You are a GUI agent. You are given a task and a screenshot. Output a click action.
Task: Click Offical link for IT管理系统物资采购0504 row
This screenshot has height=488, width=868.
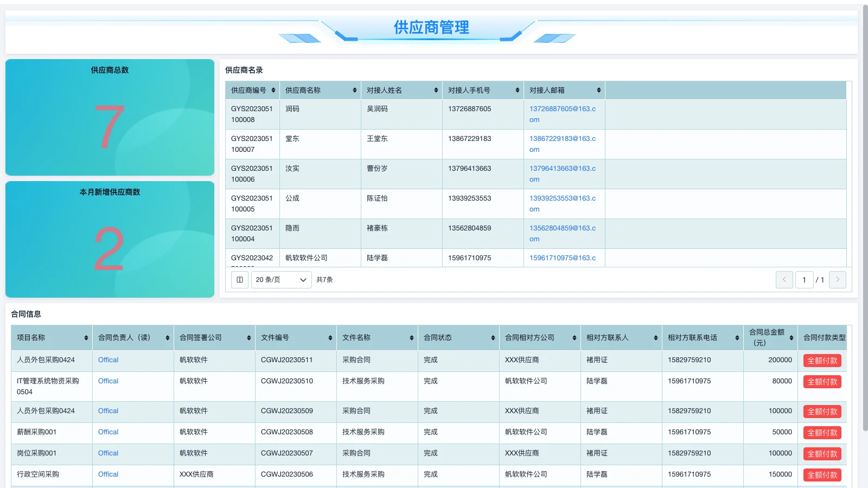tap(108, 381)
